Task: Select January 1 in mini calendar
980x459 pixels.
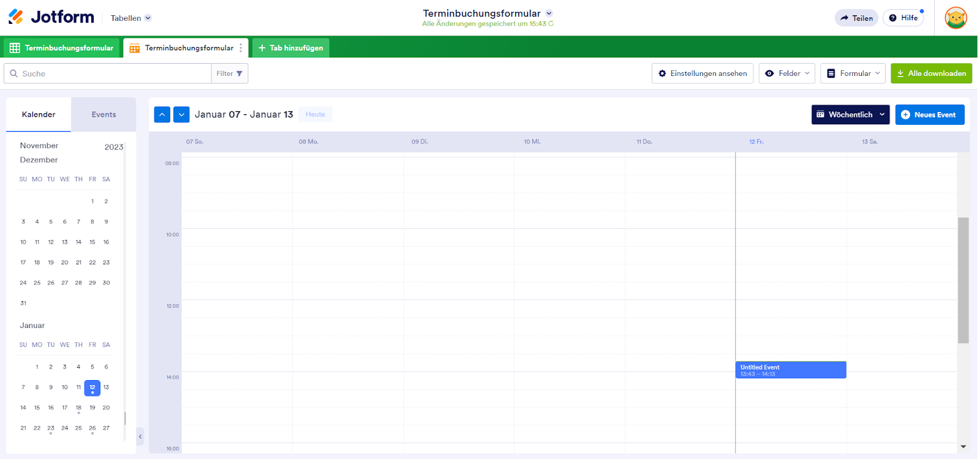Action: 37,367
